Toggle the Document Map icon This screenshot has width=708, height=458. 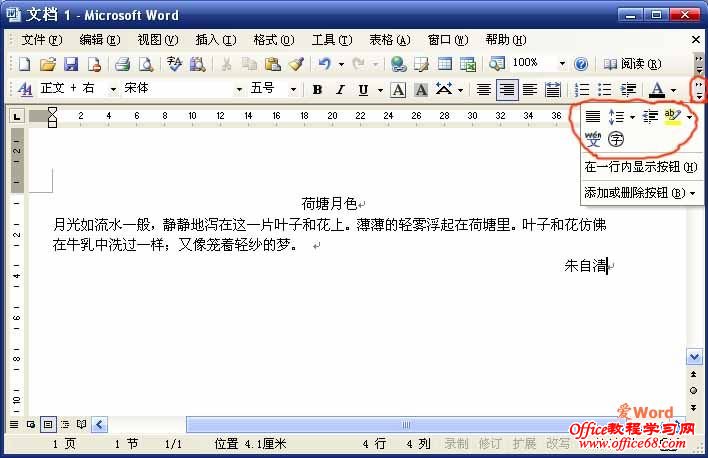[x=497, y=64]
